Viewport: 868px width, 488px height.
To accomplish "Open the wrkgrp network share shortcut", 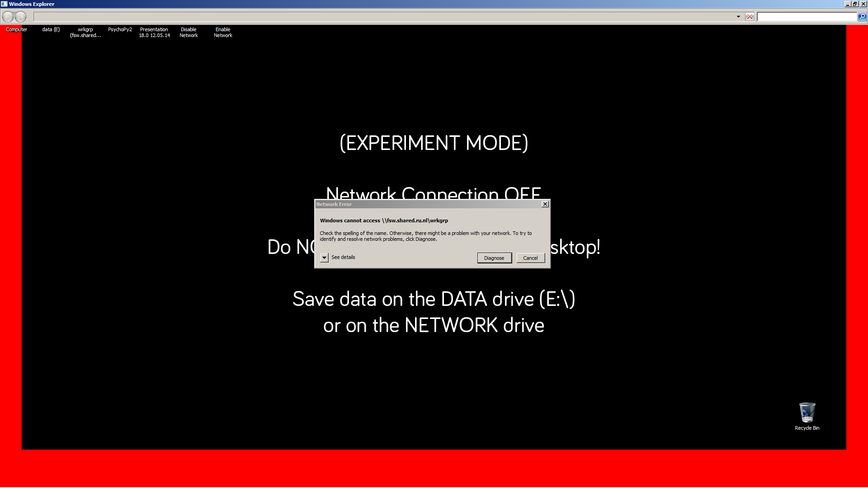I will [85, 33].
